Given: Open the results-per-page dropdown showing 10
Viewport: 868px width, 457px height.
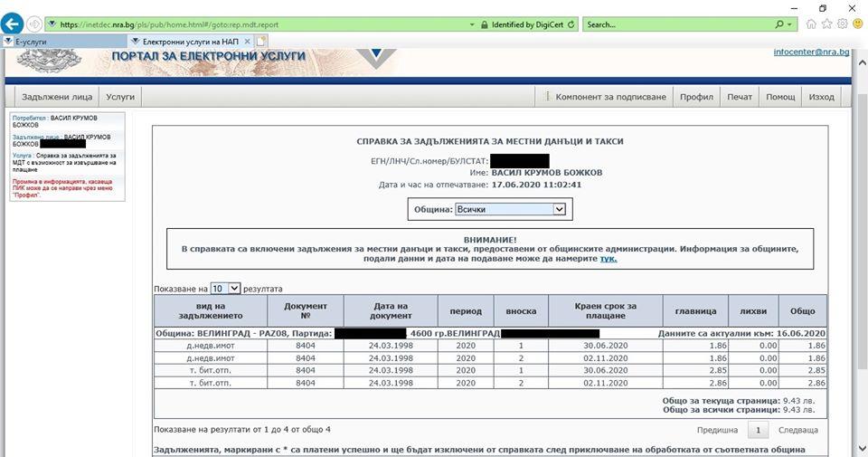Looking at the screenshot, I should click(x=234, y=288).
